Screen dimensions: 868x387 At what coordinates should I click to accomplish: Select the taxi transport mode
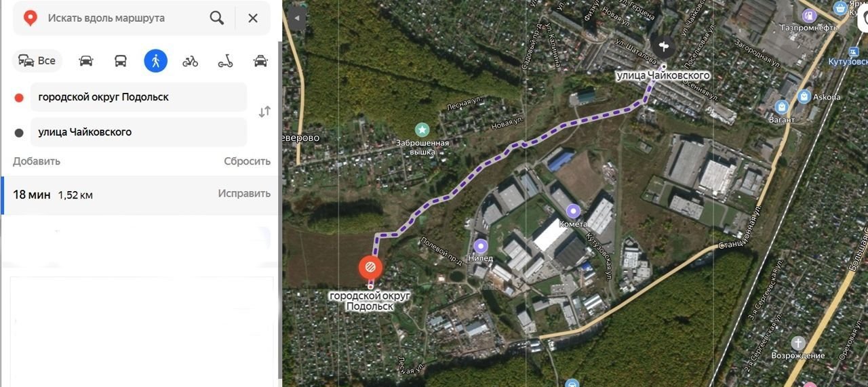[260, 61]
